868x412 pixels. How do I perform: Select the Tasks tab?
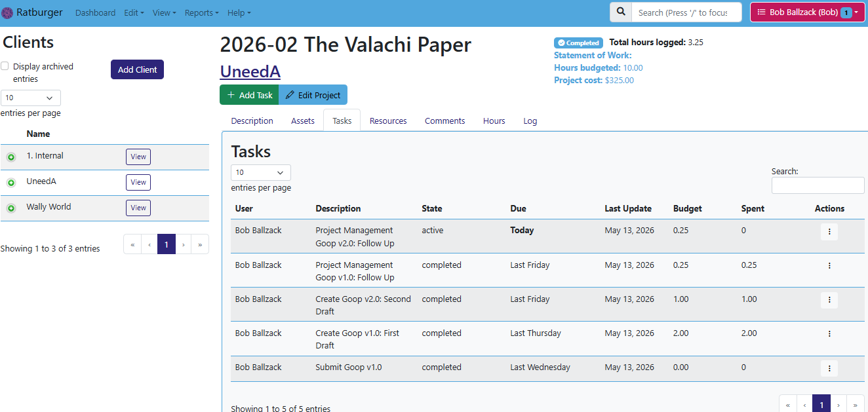[x=342, y=121]
